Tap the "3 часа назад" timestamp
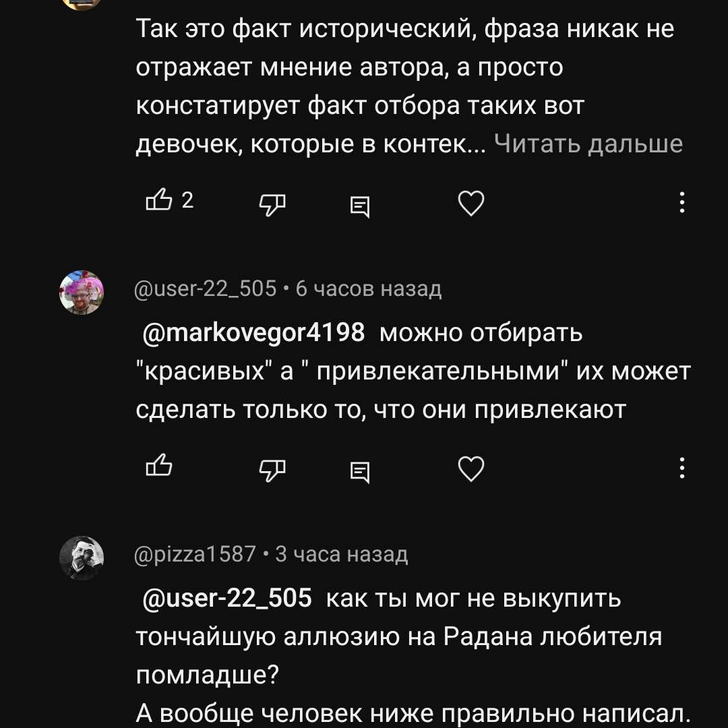728x728 pixels. tap(342, 554)
